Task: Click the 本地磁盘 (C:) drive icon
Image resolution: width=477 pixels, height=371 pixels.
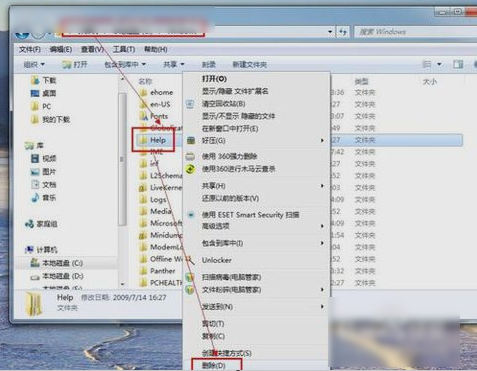Action: pyautogui.click(x=35, y=263)
